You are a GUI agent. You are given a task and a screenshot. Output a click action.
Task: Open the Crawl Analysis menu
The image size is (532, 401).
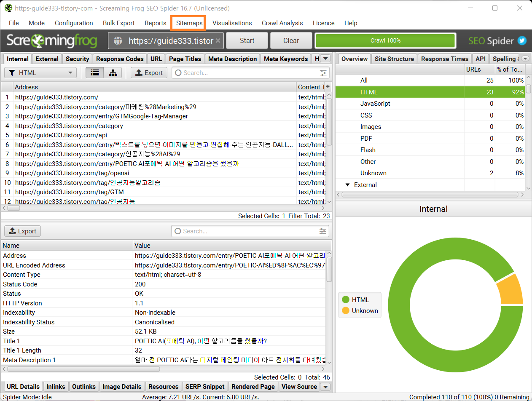pyautogui.click(x=282, y=23)
